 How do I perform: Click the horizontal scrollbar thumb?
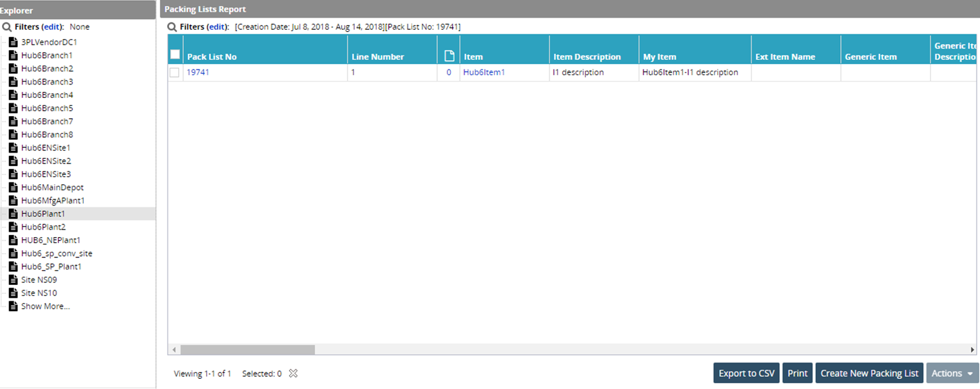[x=247, y=350]
